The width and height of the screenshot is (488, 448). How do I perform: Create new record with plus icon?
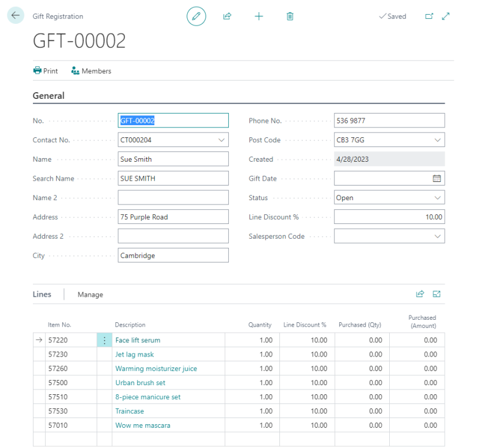(259, 16)
